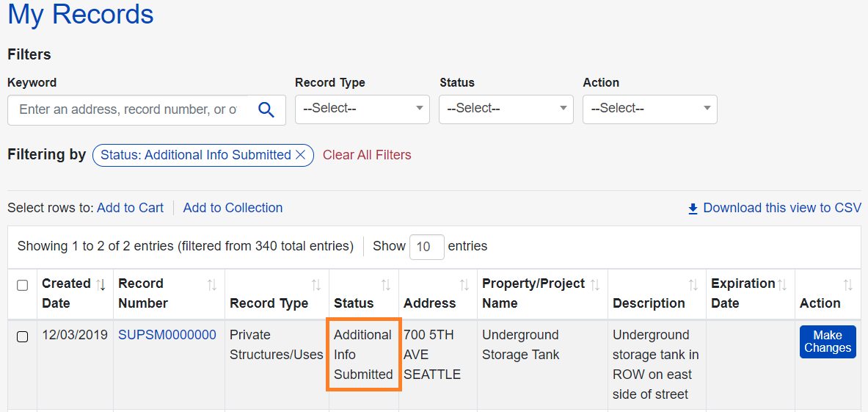Screen dimensions: 868x412
Task: Focus the Keyword search input field
Action: pyautogui.click(x=128, y=110)
